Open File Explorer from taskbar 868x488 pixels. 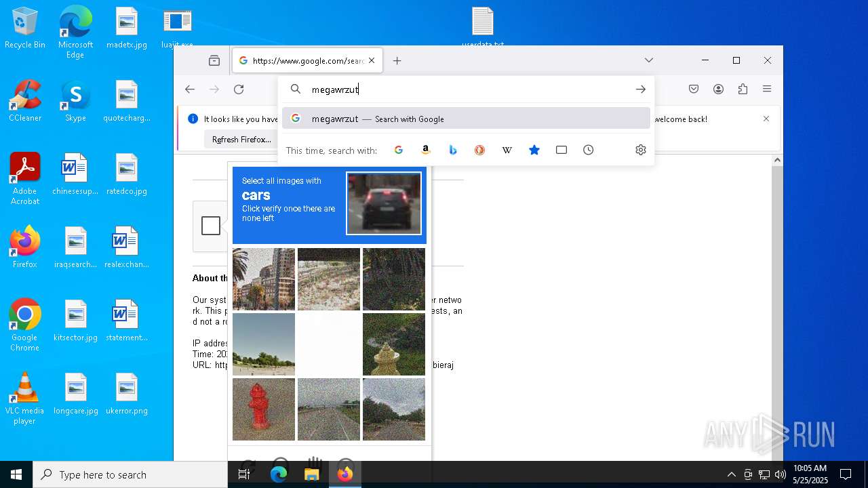click(x=311, y=474)
